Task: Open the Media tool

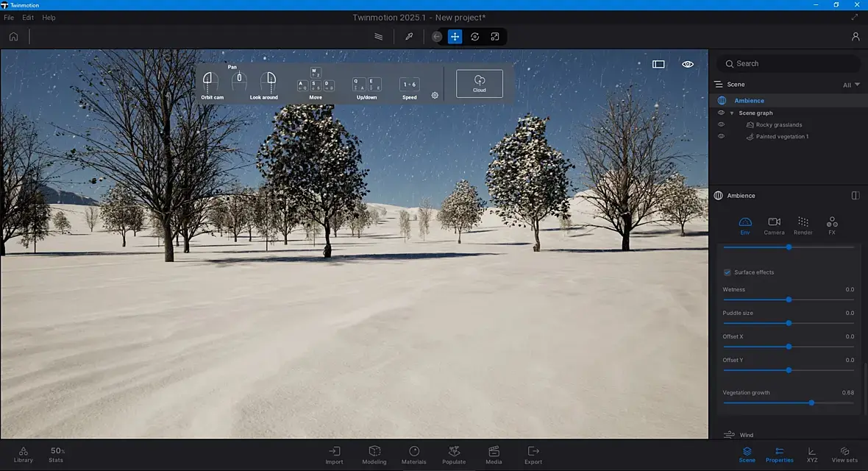Action: coord(494,455)
